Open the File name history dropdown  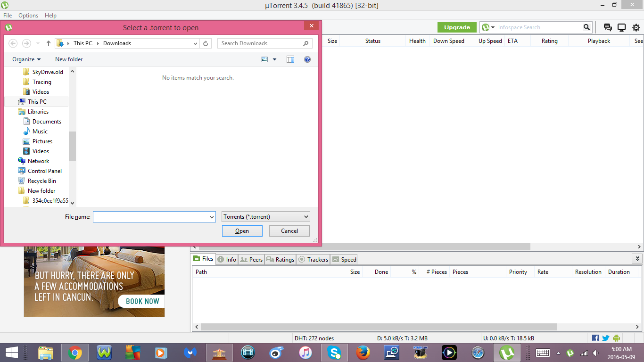click(212, 217)
